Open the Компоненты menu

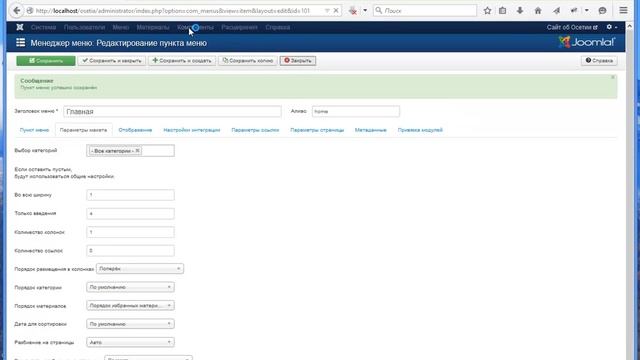point(196,27)
